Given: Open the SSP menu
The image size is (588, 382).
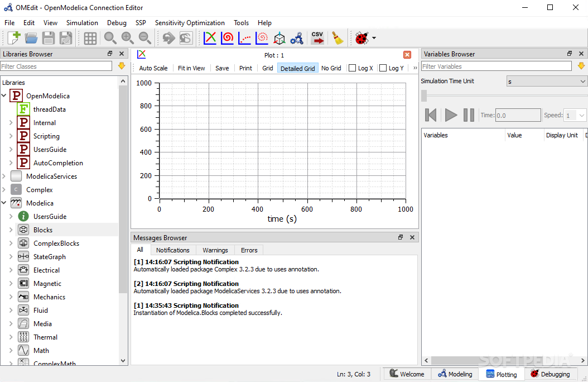Looking at the screenshot, I should [x=141, y=23].
